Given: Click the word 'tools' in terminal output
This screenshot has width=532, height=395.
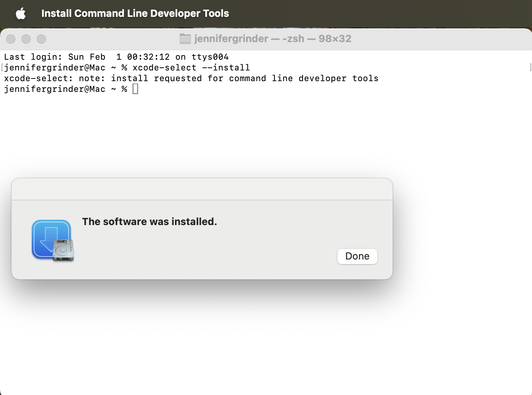Looking at the screenshot, I should pos(365,78).
